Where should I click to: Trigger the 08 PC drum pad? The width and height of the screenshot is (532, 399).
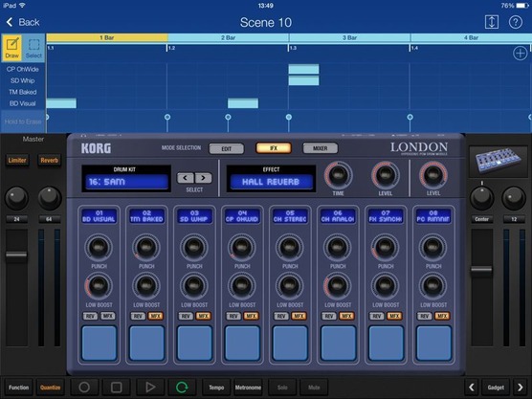[433, 343]
